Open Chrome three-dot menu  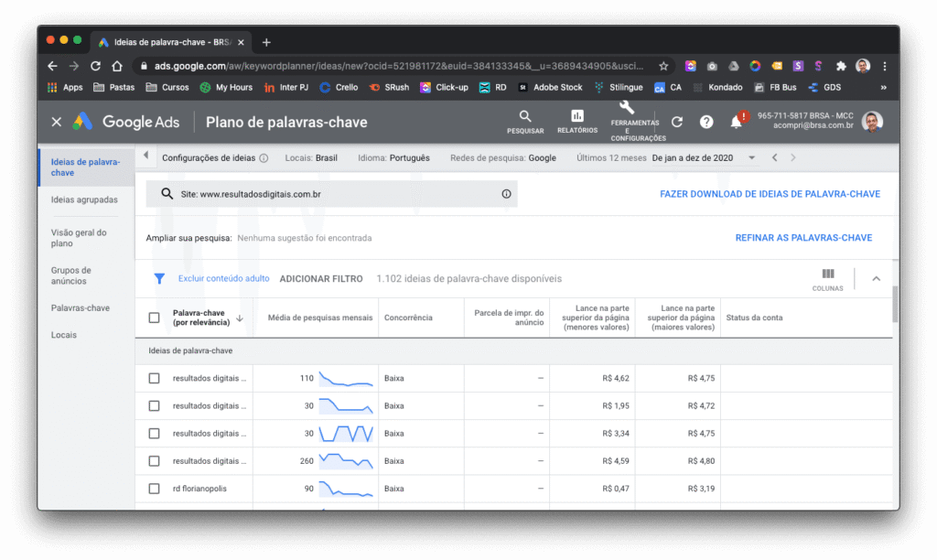[885, 66]
